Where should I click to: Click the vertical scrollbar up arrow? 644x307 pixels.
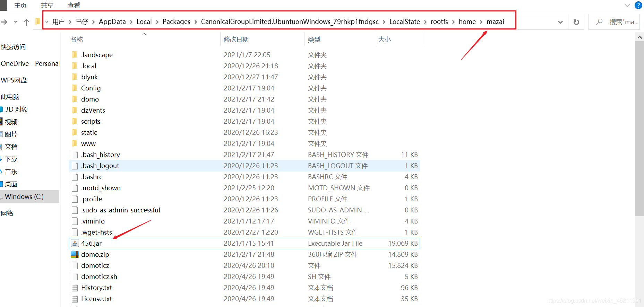pyautogui.click(x=639, y=37)
